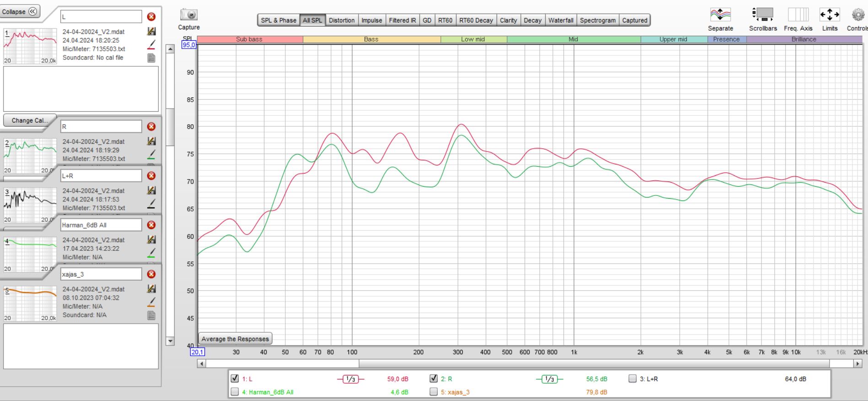The image size is (868, 401).
Task: Select thumbnail of measurement 3 L+R
Action: [x=30, y=205]
